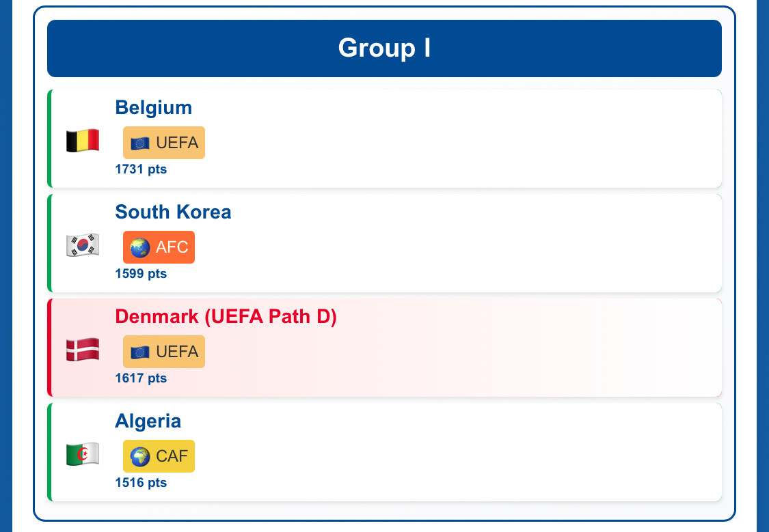Click Belgium's 1731 pts ranking value
Image resolution: width=769 pixels, height=532 pixels.
tap(141, 169)
